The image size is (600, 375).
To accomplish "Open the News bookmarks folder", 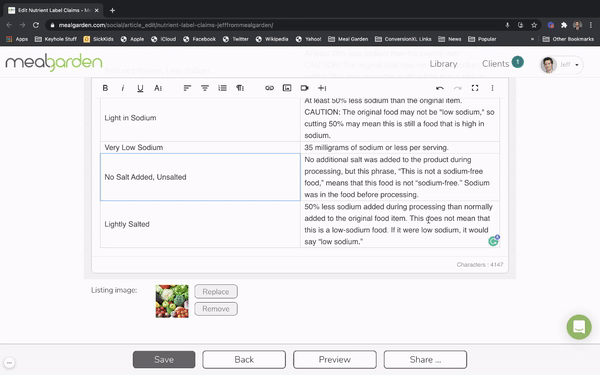I will 450,39.
